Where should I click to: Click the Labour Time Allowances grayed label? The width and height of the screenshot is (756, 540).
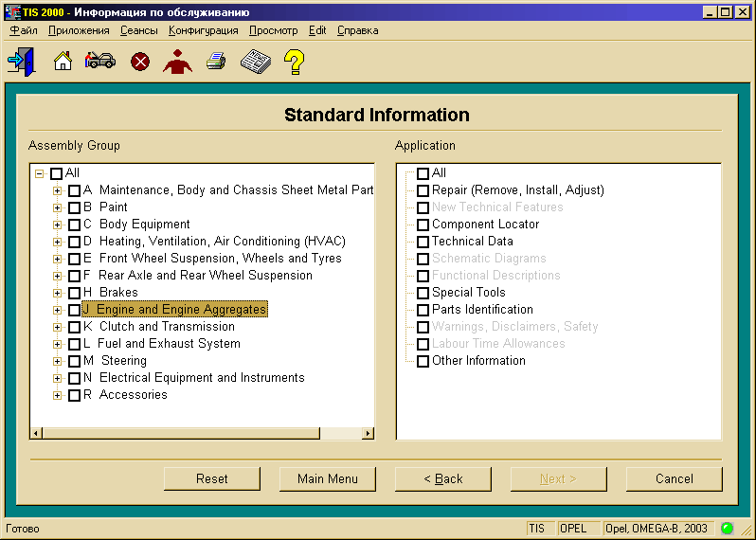tap(498, 344)
